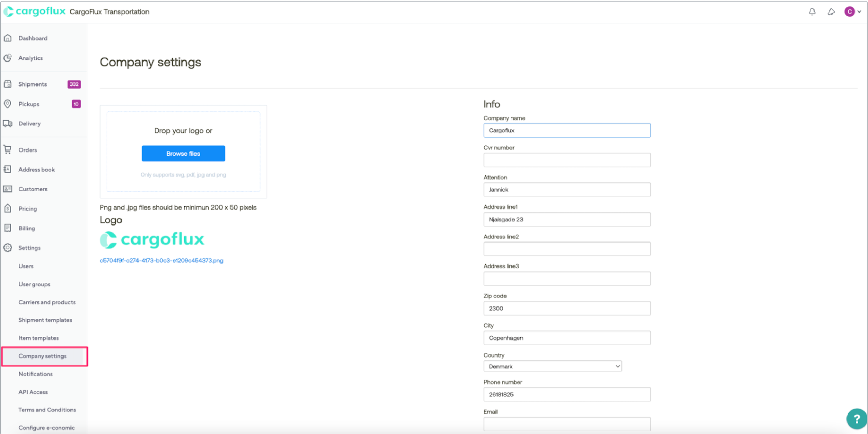This screenshot has width=868, height=434.
Task: Click the announcement horn icon in top bar
Action: pyautogui.click(x=831, y=12)
